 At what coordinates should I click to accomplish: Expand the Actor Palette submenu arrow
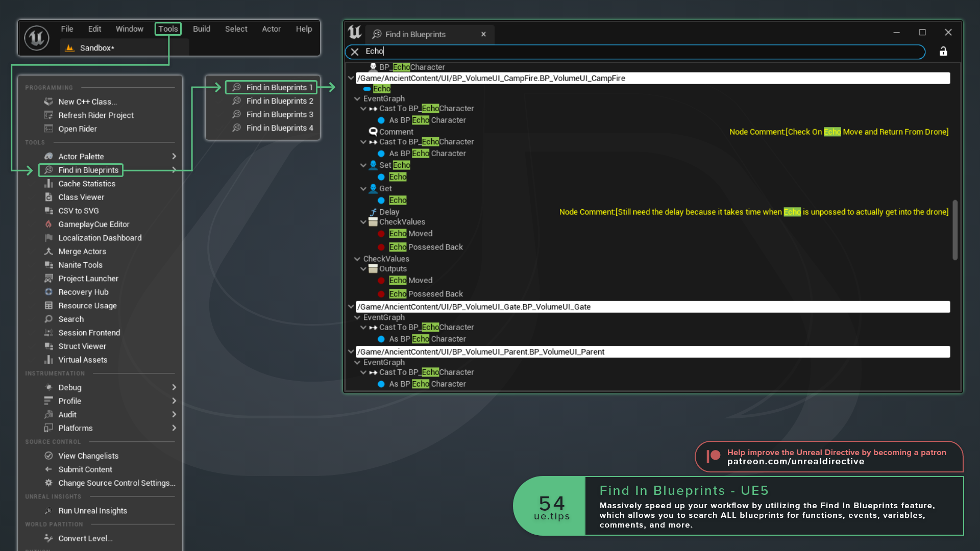(x=174, y=157)
